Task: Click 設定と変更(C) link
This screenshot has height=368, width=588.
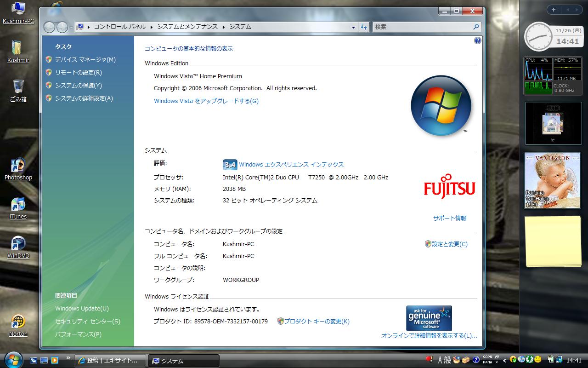Action: 450,244
